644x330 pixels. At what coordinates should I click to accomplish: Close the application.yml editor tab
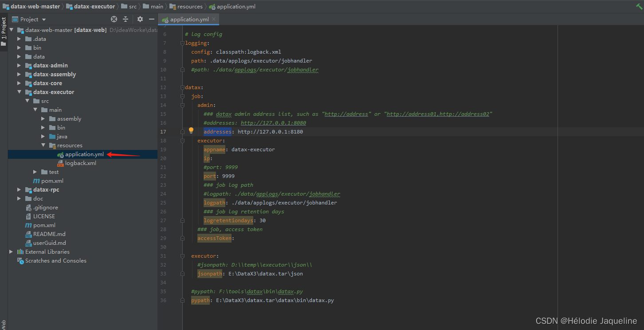(x=214, y=19)
